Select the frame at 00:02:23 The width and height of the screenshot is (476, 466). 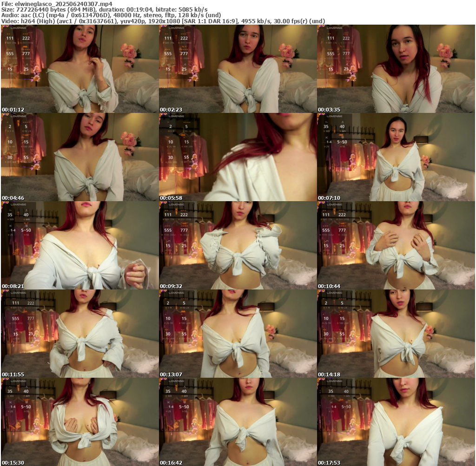coord(238,69)
